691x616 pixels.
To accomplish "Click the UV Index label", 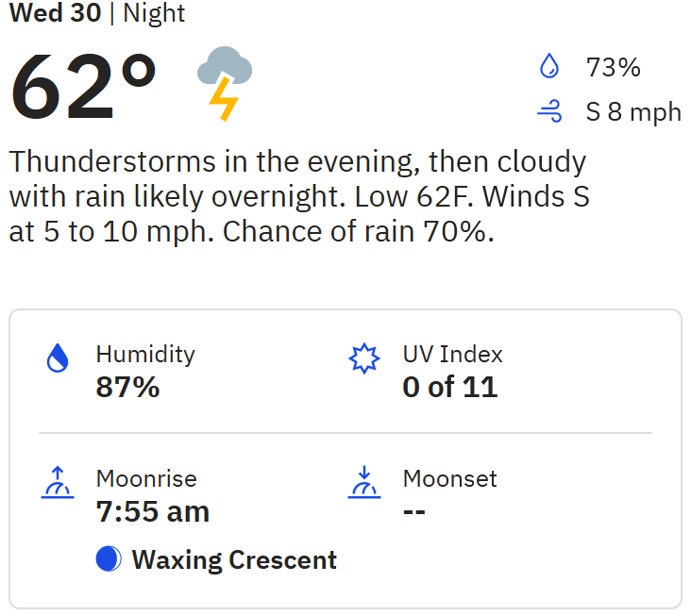I will (452, 355).
